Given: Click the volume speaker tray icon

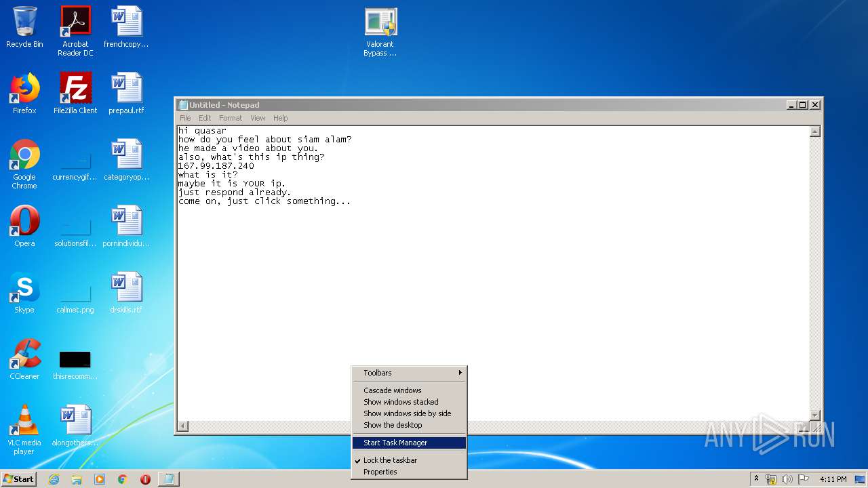Looking at the screenshot, I should coord(787,479).
